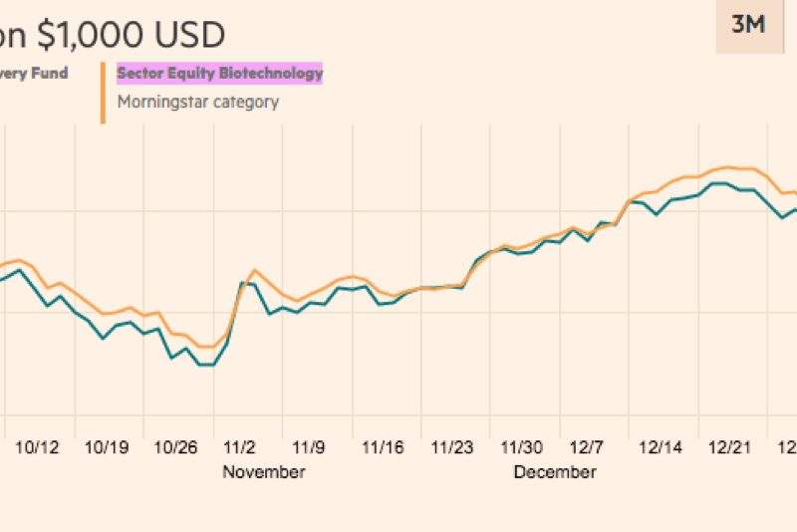797x532 pixels.
Task: Select the 3M time range button
Action: [750, 26]
